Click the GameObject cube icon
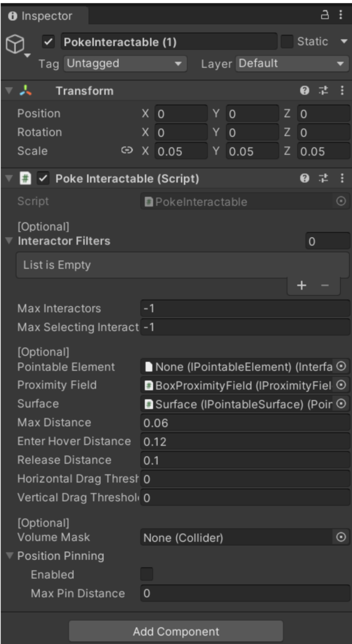Viewport: 352px width, 644px height. click(x=15, y=45)
